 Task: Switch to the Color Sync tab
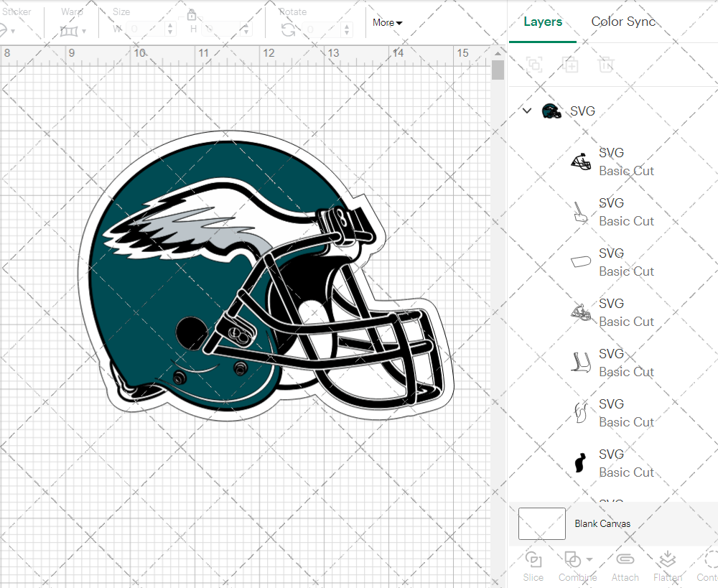[623, 22]
